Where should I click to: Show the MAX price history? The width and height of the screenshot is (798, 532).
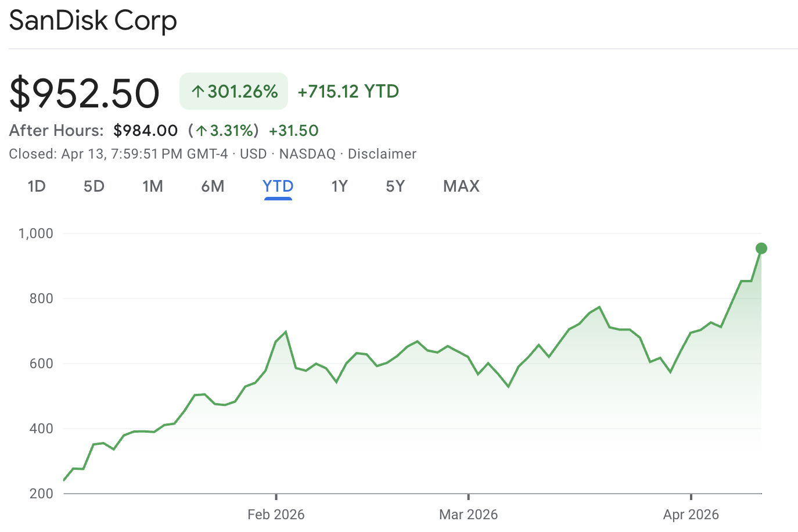(461, 186)
